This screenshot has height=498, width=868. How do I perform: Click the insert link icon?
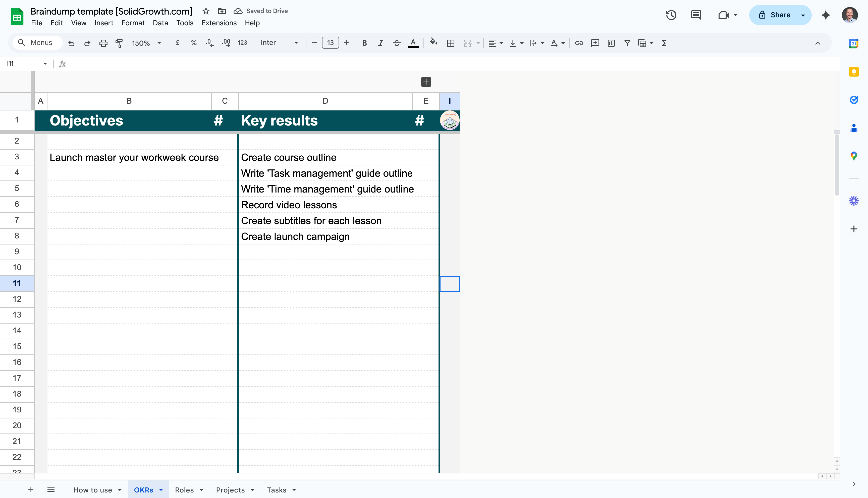[579, 43]
